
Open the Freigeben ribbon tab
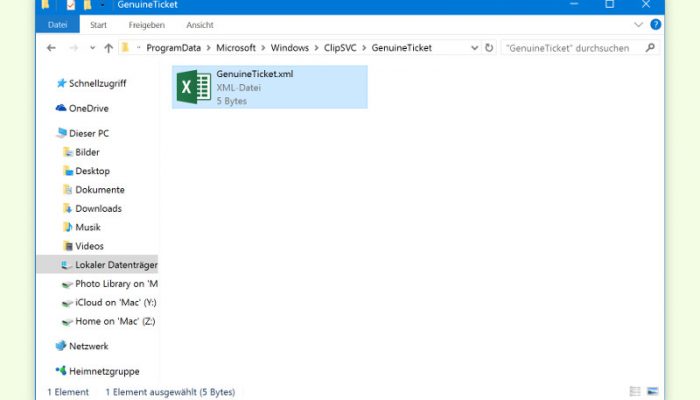click(146, 25)
